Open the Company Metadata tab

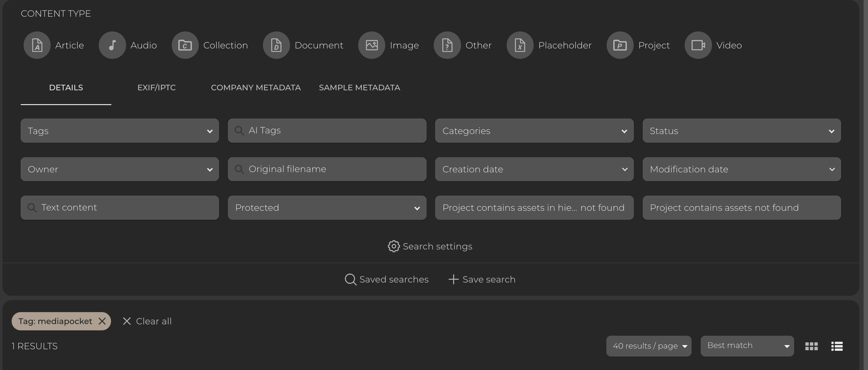(256, 87)
